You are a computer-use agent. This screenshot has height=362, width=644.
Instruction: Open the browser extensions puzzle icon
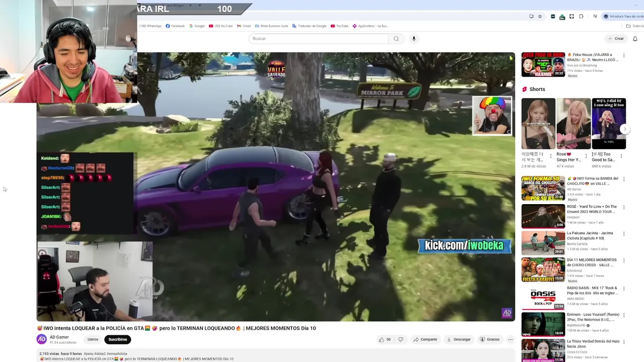point(581,17)
